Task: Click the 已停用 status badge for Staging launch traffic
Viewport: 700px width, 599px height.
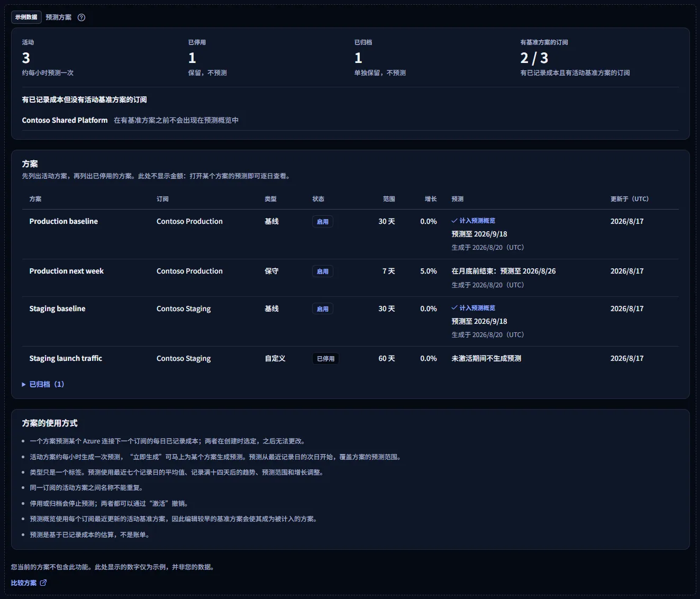Action: tap(326, 359)
